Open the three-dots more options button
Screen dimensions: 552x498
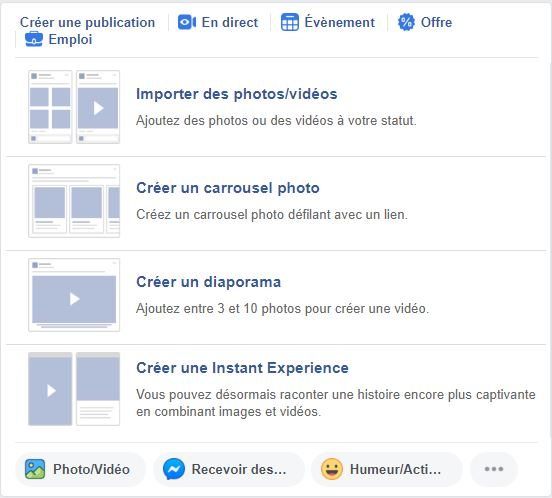click(x=494, y=469)
